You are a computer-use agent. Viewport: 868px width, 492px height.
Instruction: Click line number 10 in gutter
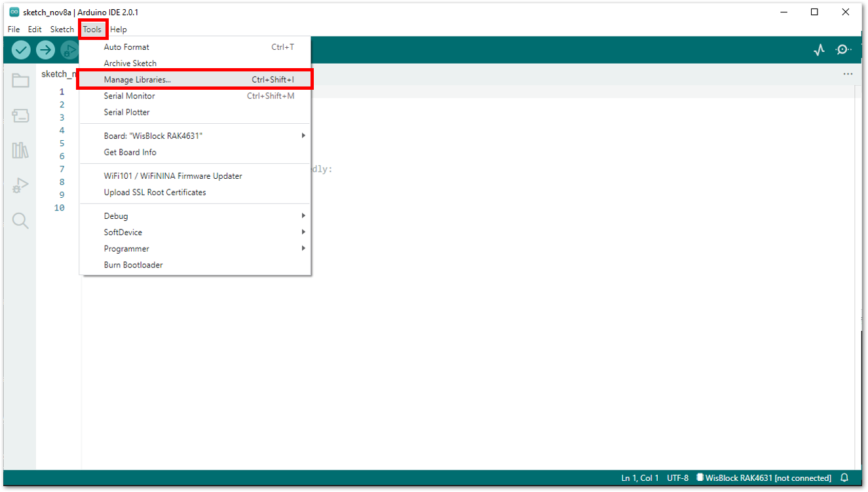click(60, 208)
